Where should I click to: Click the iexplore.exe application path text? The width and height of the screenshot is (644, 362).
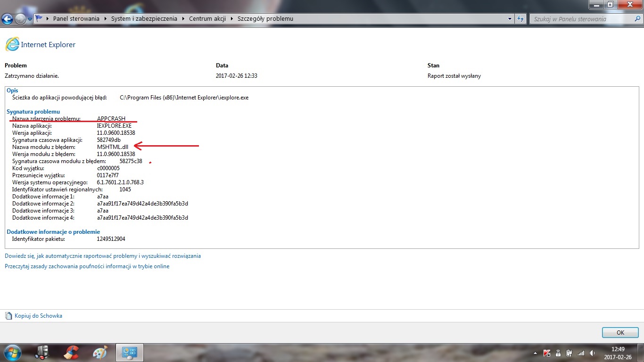(x=184, y=98)
